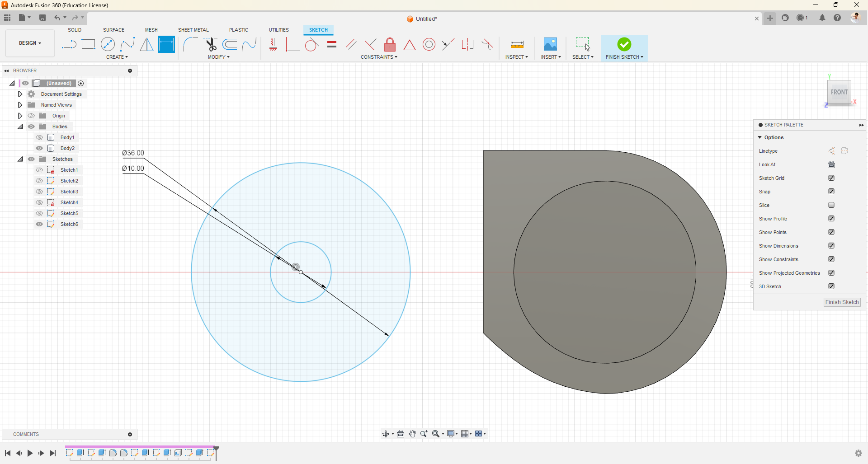Save the document with the Save icon
This screenshot has width=868, height=464.
[x=42, y=18]
